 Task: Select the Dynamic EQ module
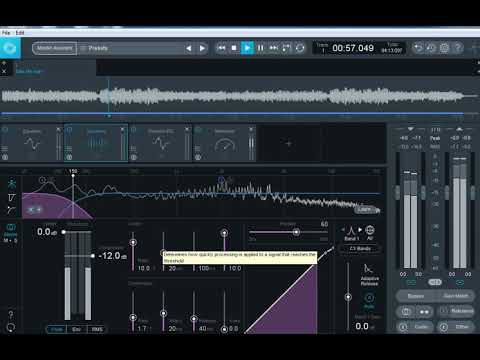point(161,143)
